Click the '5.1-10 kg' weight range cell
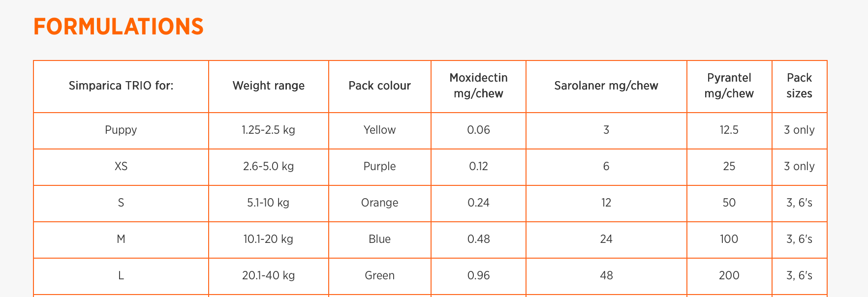Screen dimensions: 868x297 click(x=268, y=203)
